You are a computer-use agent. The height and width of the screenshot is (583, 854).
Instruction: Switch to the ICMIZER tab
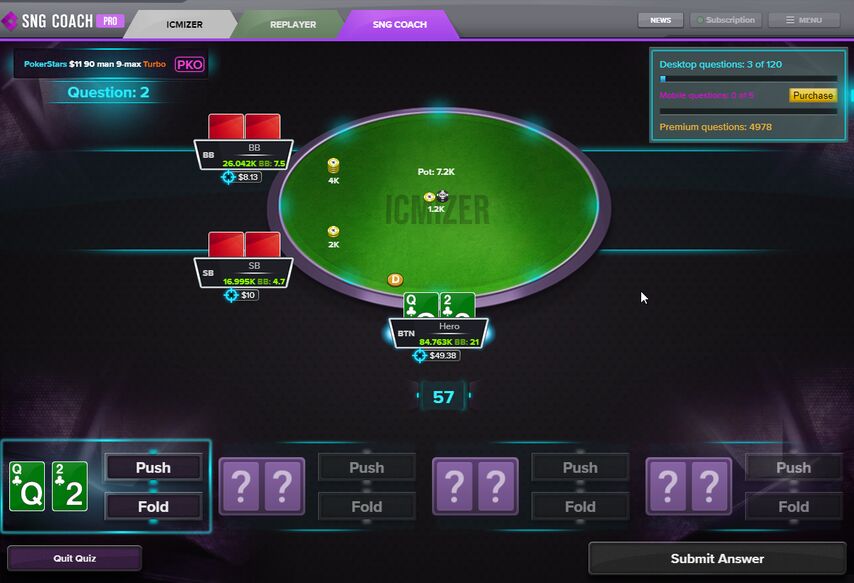click(184, 25)
